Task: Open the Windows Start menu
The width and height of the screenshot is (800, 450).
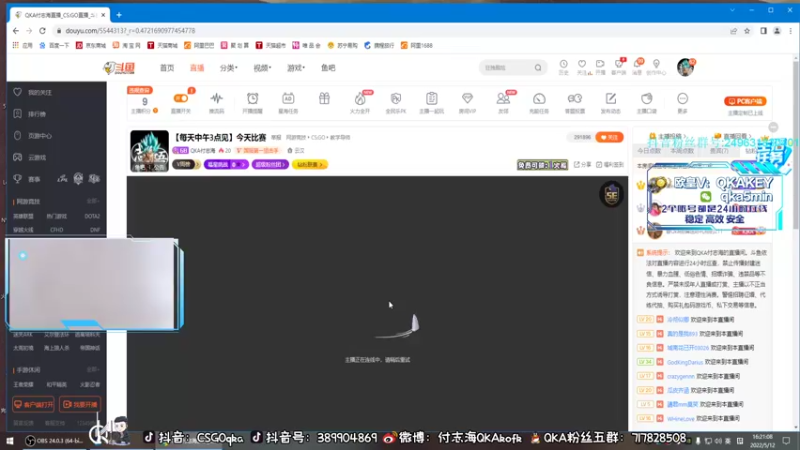Action: 10,440
